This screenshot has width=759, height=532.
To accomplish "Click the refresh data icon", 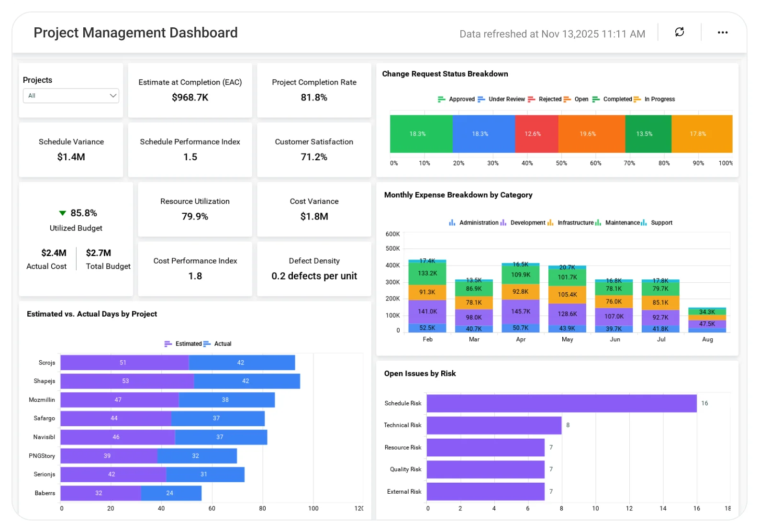I will click(679, 32).
